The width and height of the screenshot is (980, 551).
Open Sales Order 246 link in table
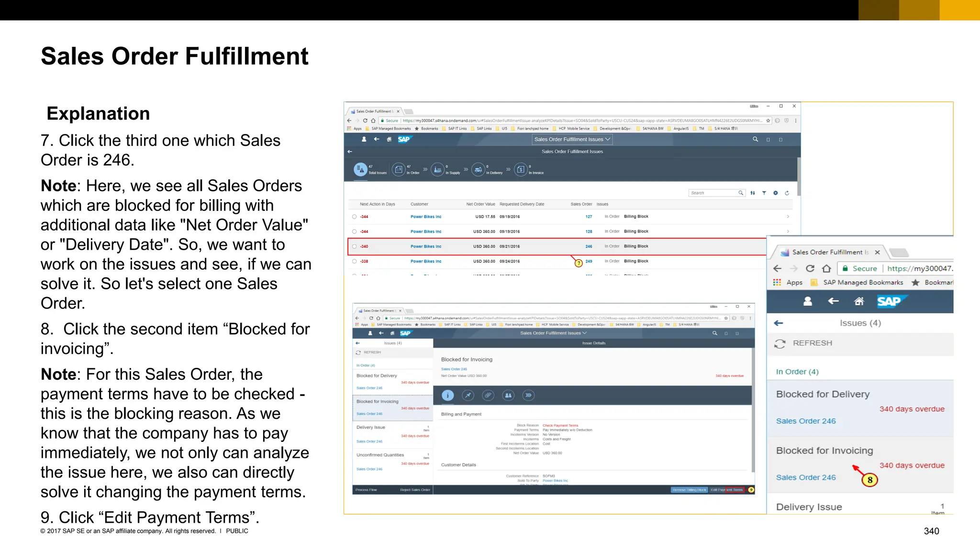589,246
